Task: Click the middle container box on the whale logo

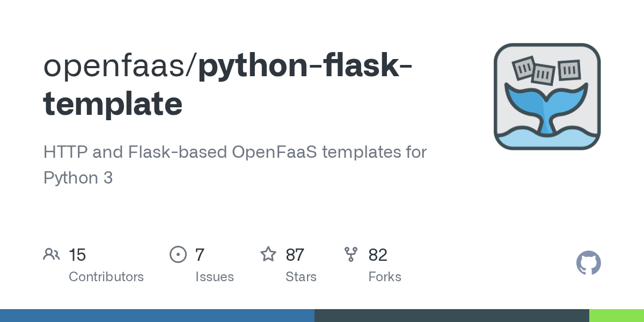Action: pos(544,75)
